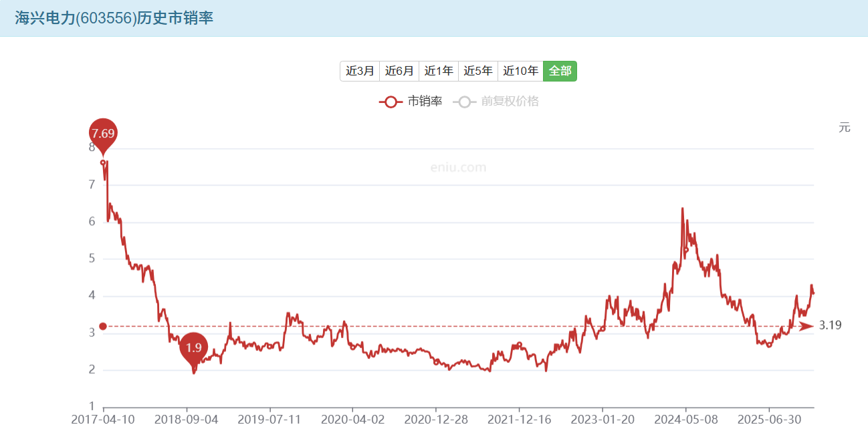Toggle the 市销率 legend series

411,102
